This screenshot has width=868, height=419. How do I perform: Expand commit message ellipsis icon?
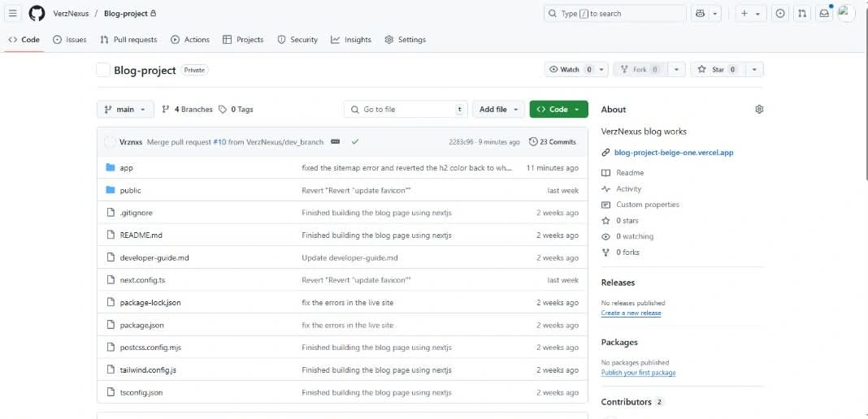pos(335,142)
